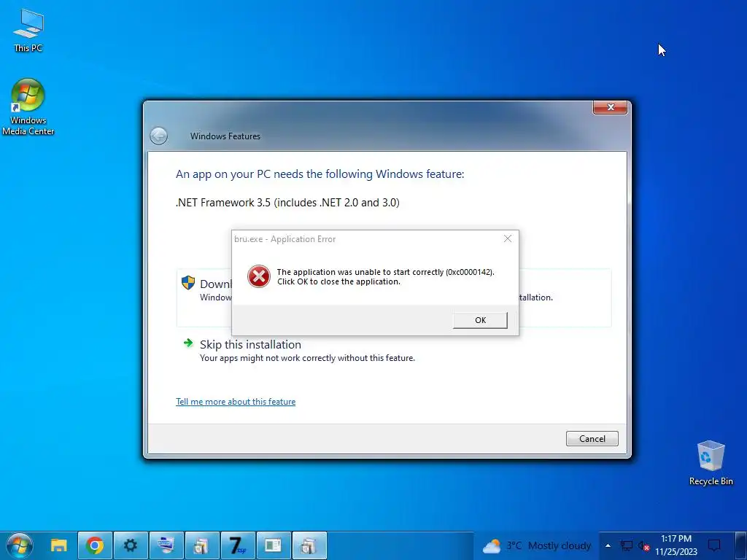Click the red error icon in the dialog
Image resolution: width=747 pixels, height=560 pixels.
tap(259, 276)
